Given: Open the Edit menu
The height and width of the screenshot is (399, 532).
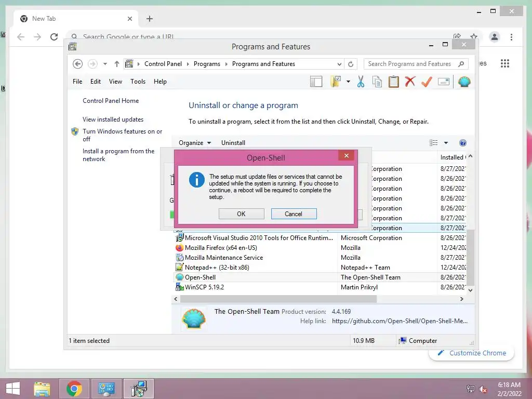Looking at the screenshot, I should (96, 82).
